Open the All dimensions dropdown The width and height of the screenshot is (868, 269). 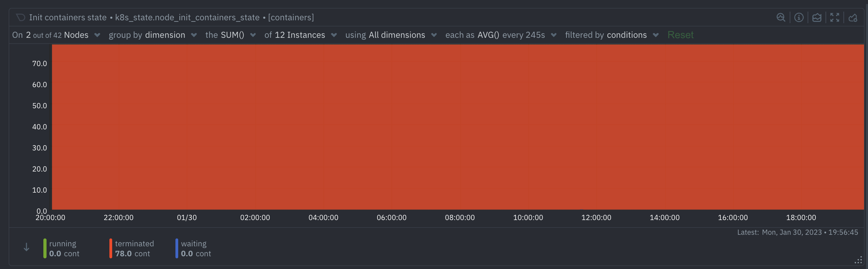click(391, 35)
